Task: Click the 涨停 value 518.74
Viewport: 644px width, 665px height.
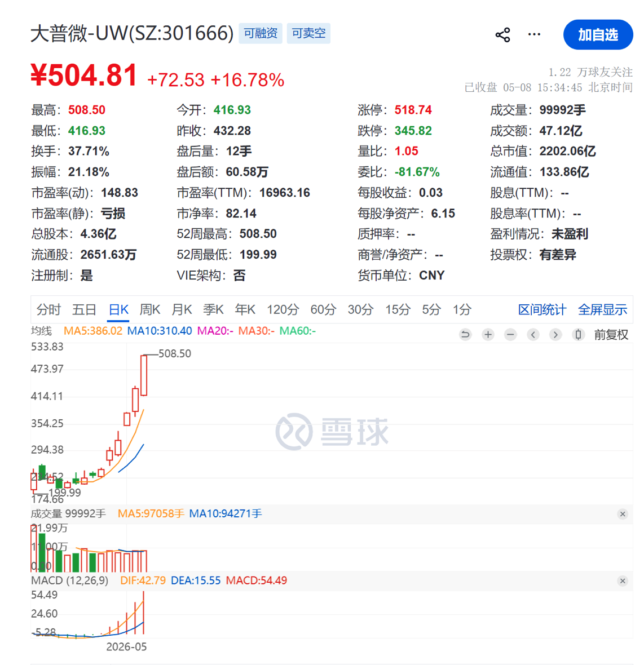Action: click(413, 110)
